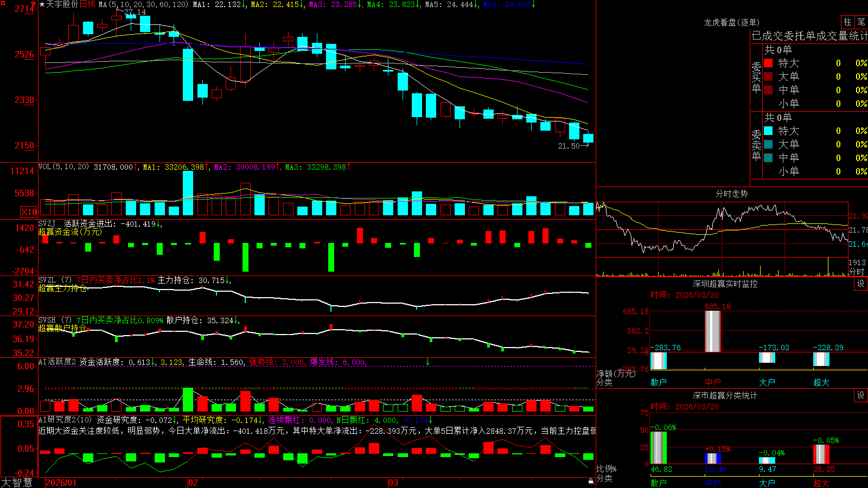Open 设 settings for 深圳超赢实时监控
868x488 pixels.
tap(861, 284)
